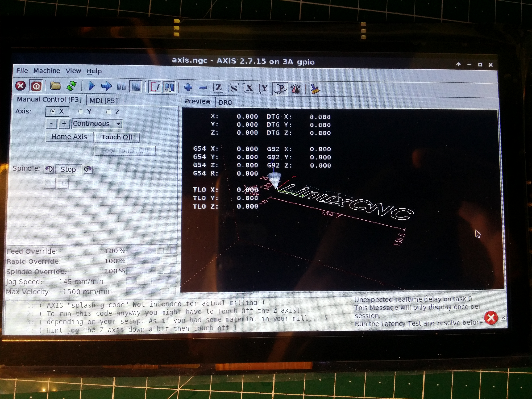
Task: Click the red Emergency Stop toolbar icon
Action: (x=20, y=86)
